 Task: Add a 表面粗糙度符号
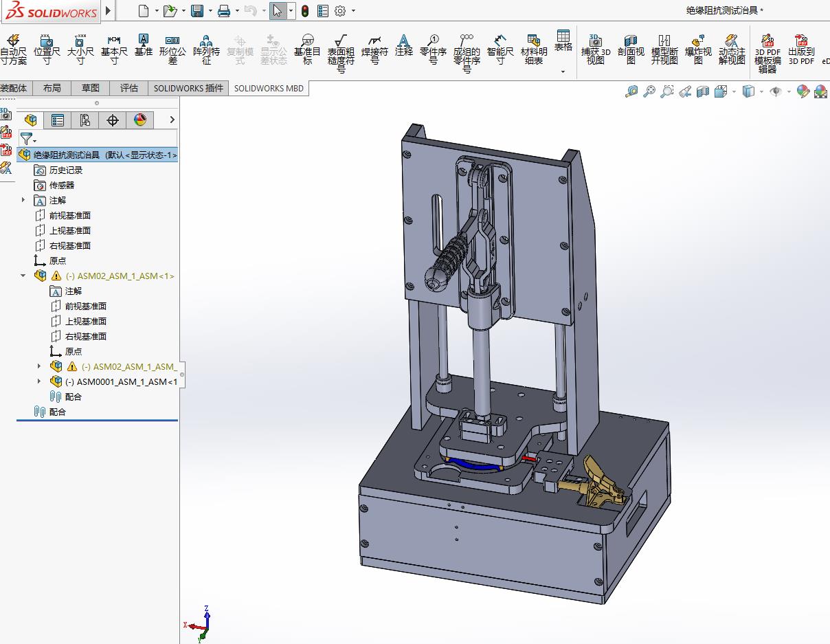coord(341,54)
